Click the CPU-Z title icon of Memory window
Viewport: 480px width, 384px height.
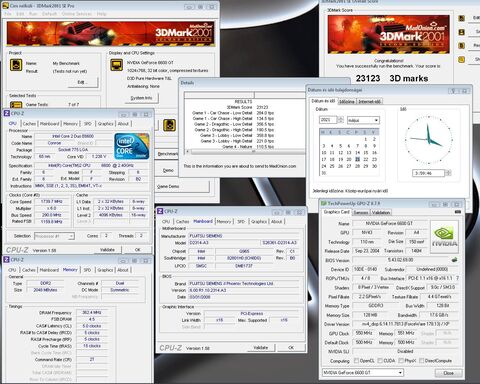pos(7,260)
